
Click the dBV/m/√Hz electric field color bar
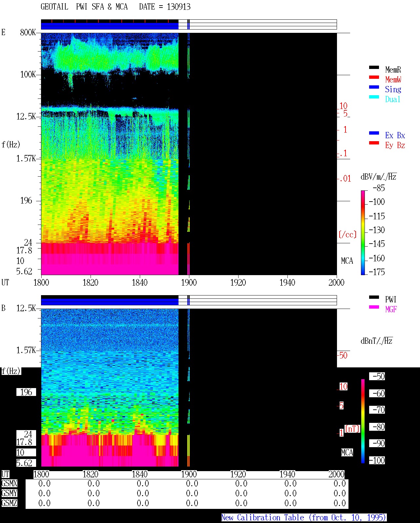(x=363, y=232)
